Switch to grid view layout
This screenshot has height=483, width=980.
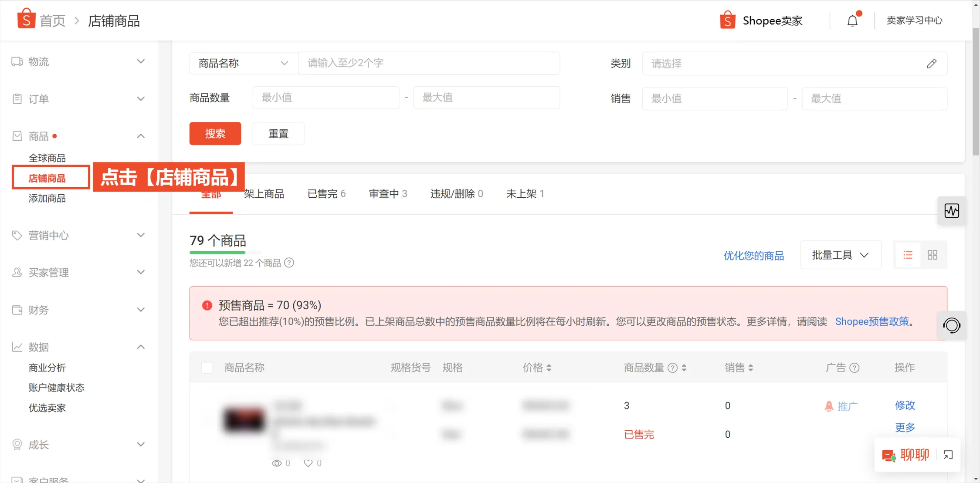(x=933, y=255)
